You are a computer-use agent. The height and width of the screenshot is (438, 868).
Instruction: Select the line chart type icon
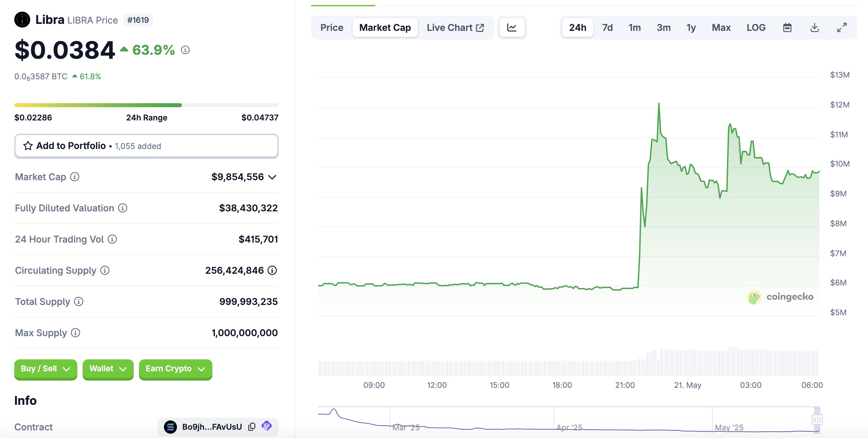(x=512, y=28)
